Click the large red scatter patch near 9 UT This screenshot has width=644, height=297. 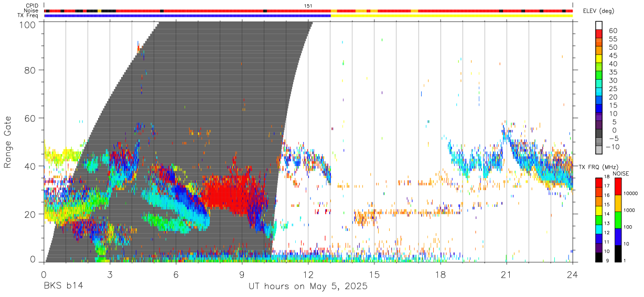click(x=231, y=195)
